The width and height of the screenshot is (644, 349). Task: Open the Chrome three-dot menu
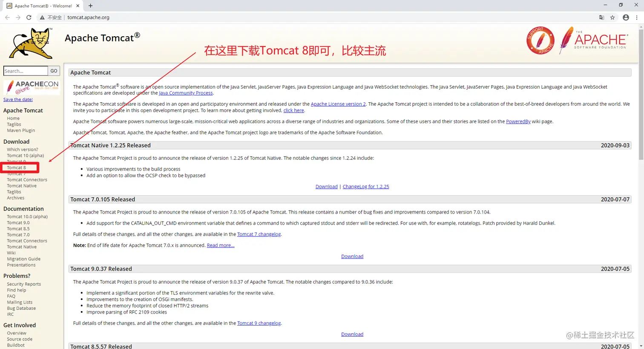click(637, 17)
